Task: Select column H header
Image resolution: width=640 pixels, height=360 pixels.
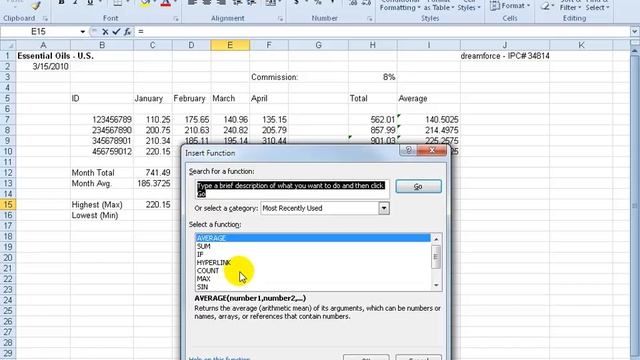Action: coord(372,45)
